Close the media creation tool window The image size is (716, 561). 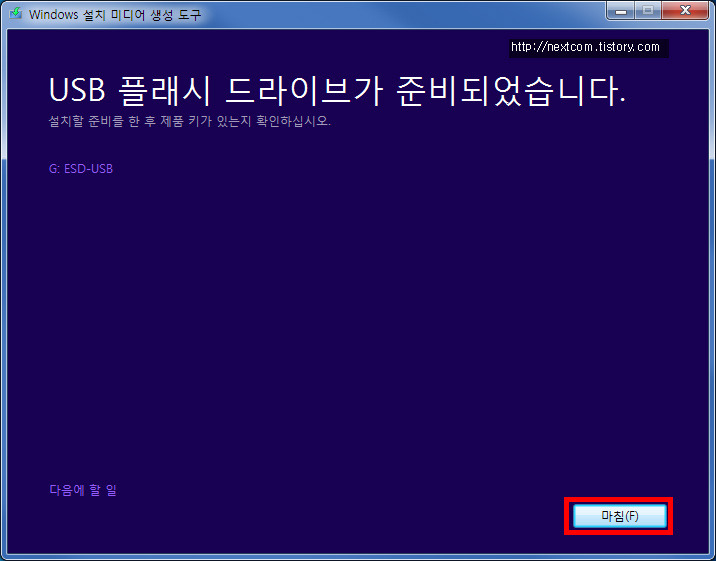[x=684, y=11]
